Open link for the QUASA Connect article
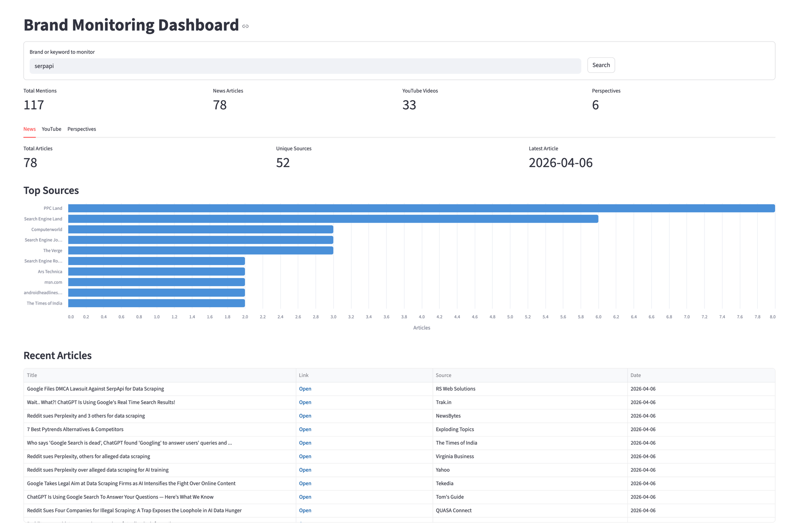Image resolution: width=801 pixels, height=532 pixels. (305, 511)
